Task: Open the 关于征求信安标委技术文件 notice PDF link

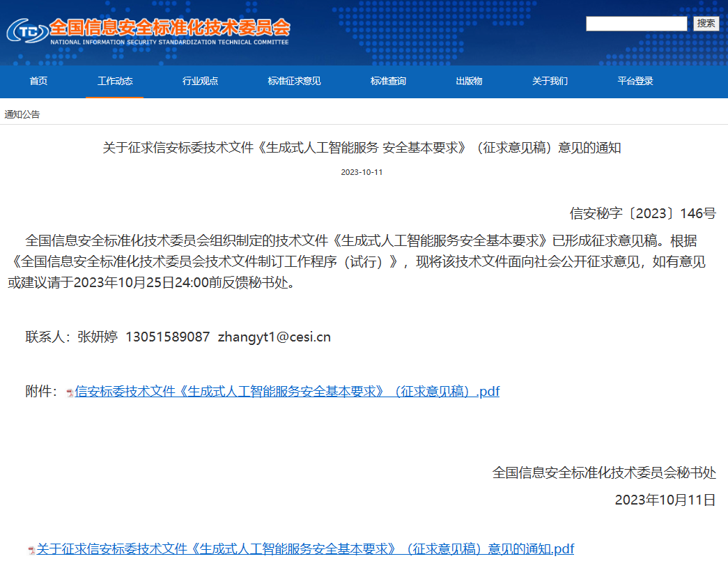Action: coord(305,549)
